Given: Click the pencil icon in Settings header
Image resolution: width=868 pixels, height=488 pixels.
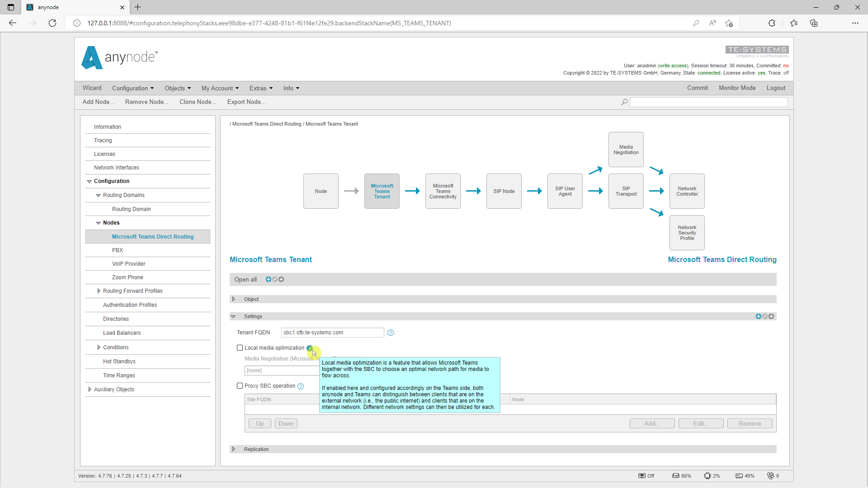Looking at the screenshot, I should click(765, 317).
